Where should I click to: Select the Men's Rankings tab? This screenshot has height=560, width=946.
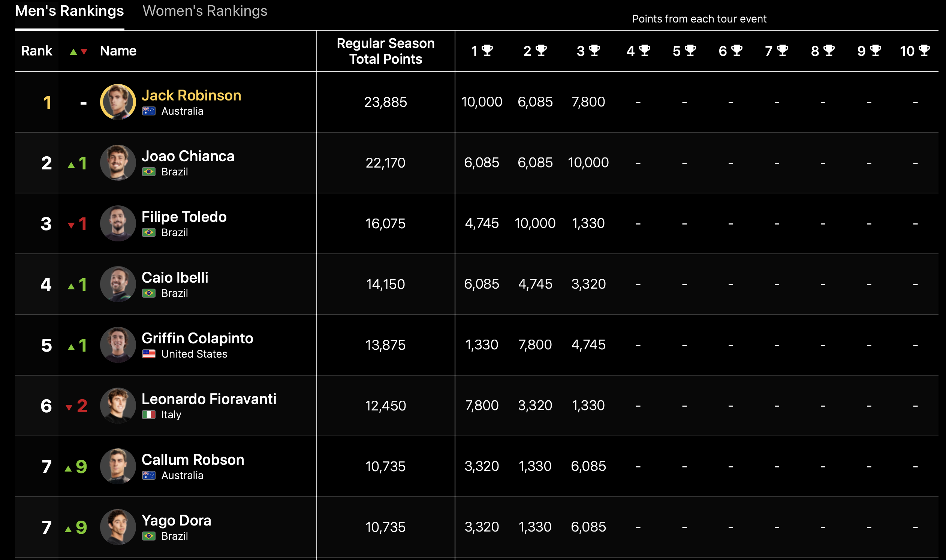pos(69,11)
